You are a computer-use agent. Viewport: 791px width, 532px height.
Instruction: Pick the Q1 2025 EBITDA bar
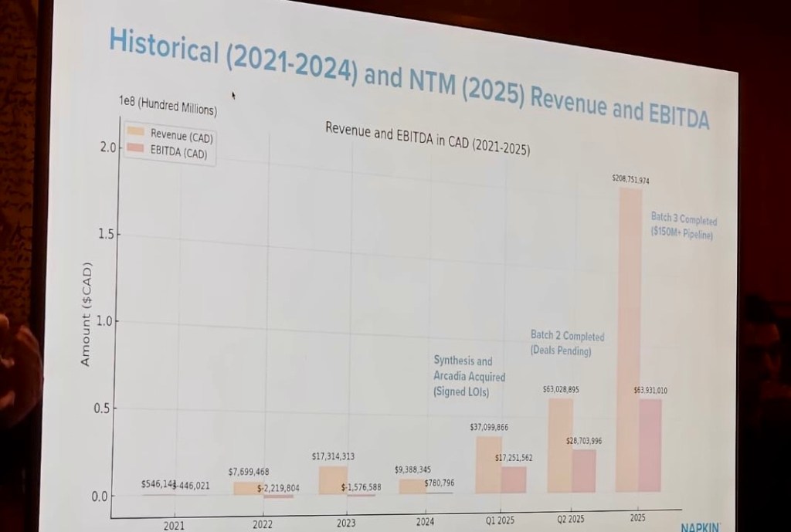pyautogui.click(x=513, y=479)
